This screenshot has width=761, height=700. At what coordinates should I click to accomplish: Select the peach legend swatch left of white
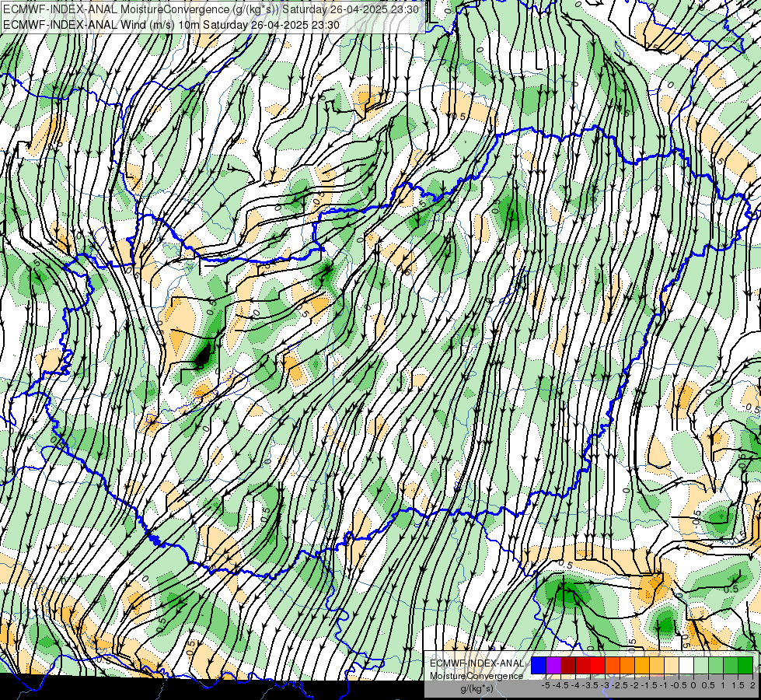point(672,665)
